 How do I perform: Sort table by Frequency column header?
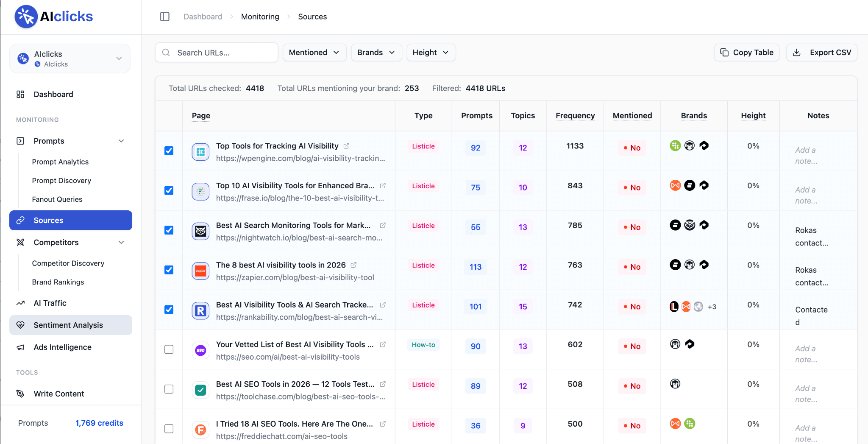click(575, 115)
